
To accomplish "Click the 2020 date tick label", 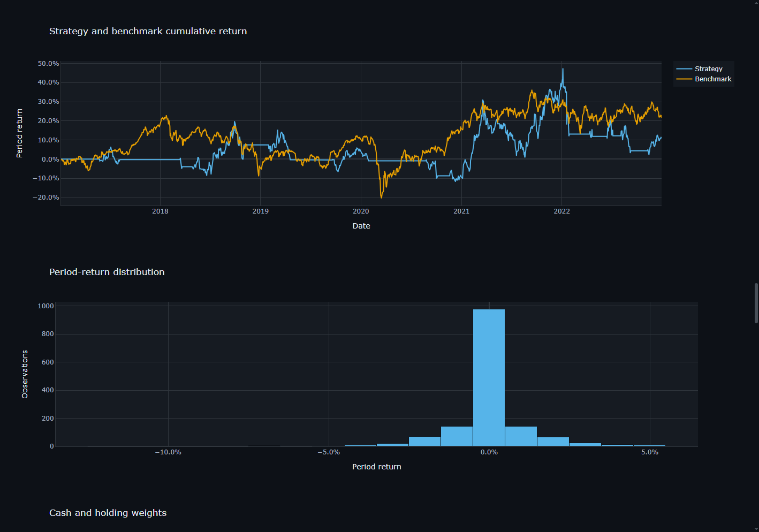I will pos(361,211).
